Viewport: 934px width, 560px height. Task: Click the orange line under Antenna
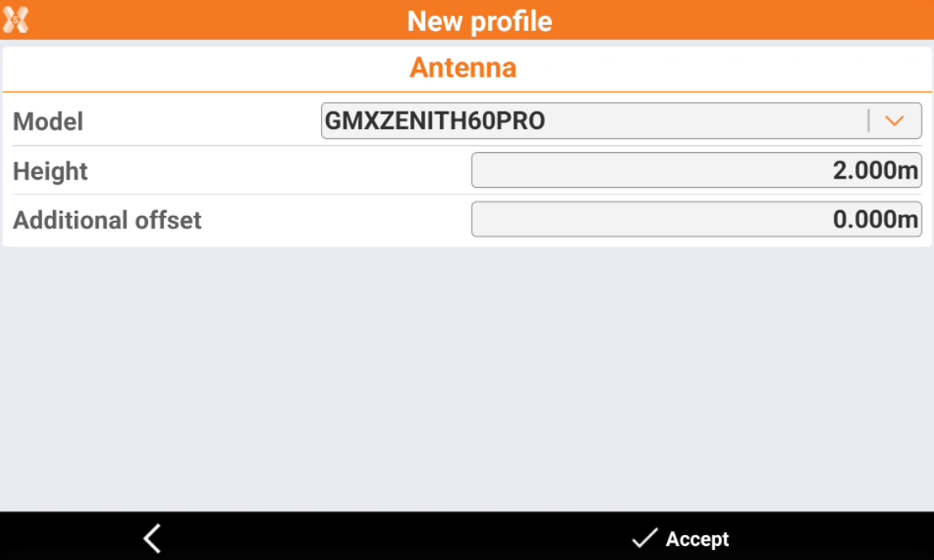[x=467, y=92]
